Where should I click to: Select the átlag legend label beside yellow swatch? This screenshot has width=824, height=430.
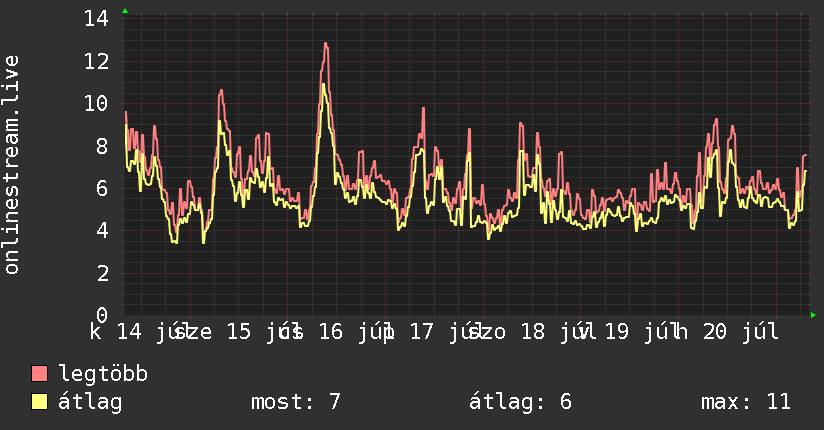pyautogui.click(x=90, y=402)
